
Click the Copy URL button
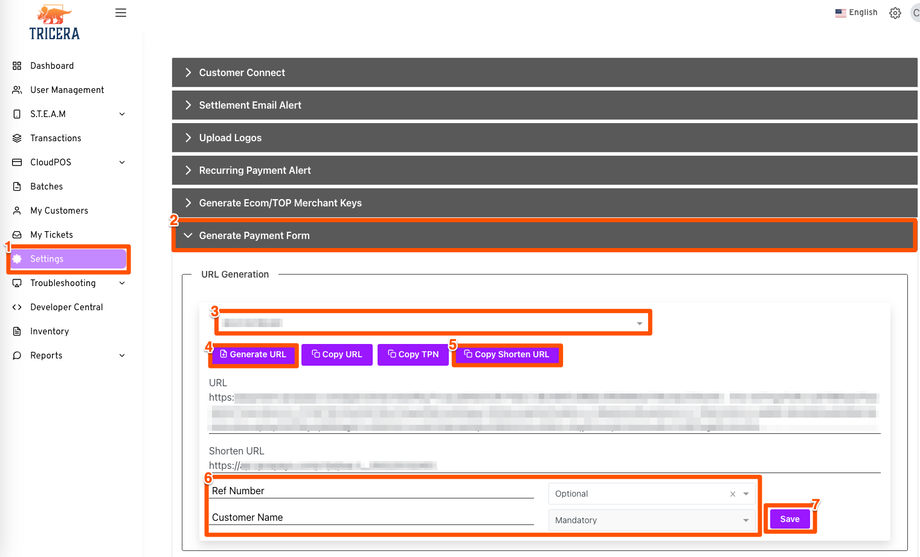point(337,355)
